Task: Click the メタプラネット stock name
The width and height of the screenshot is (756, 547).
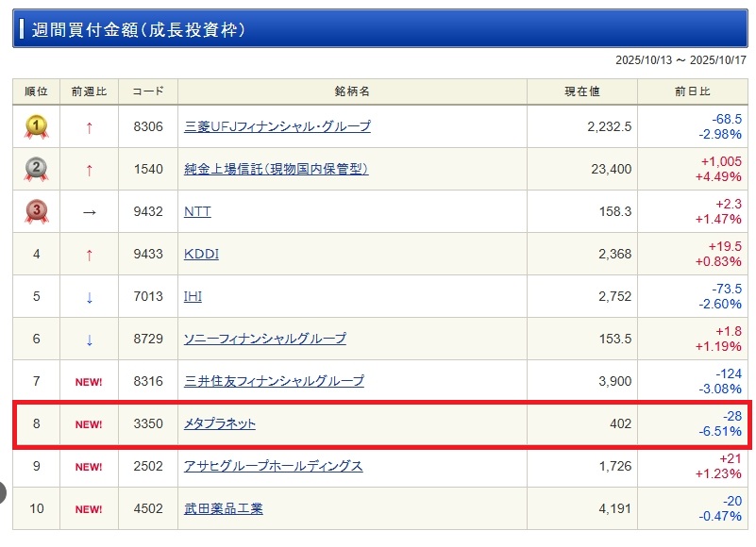Action: click(x=220, y=424)
